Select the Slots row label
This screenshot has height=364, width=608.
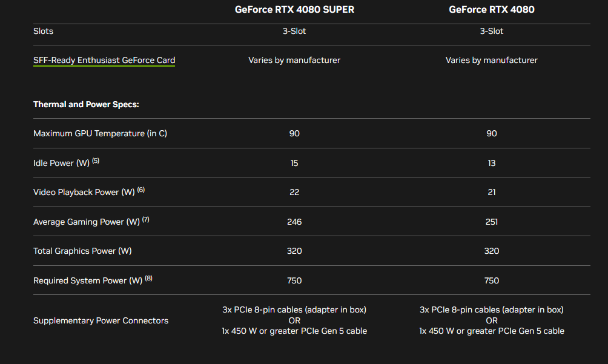[x=43, y=31]
